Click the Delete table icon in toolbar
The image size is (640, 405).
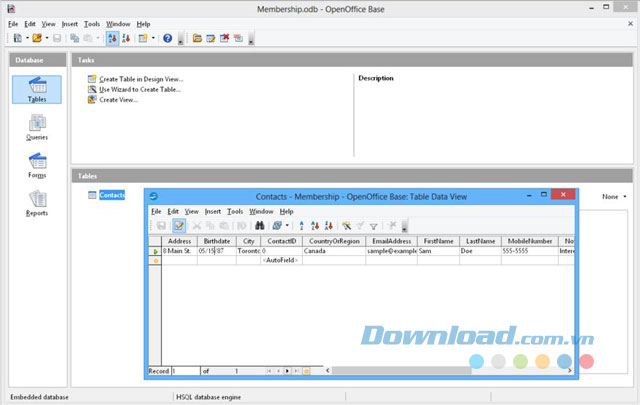(x=224, y=39)
